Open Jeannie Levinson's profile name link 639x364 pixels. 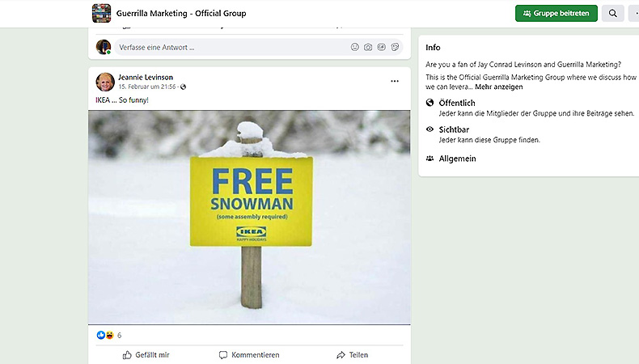tap(146, 77)
